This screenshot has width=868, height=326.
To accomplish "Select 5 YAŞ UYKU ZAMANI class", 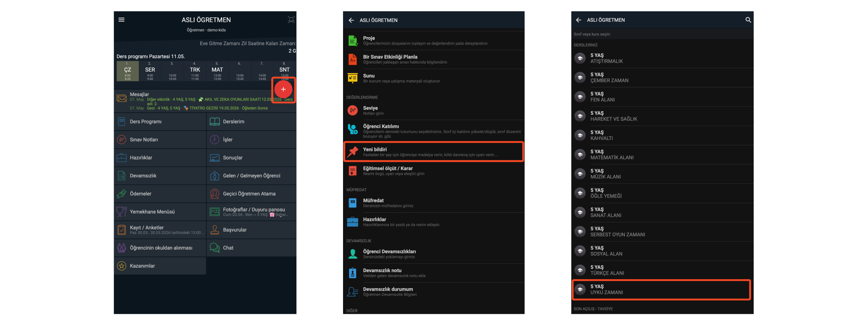I will 662,290.
